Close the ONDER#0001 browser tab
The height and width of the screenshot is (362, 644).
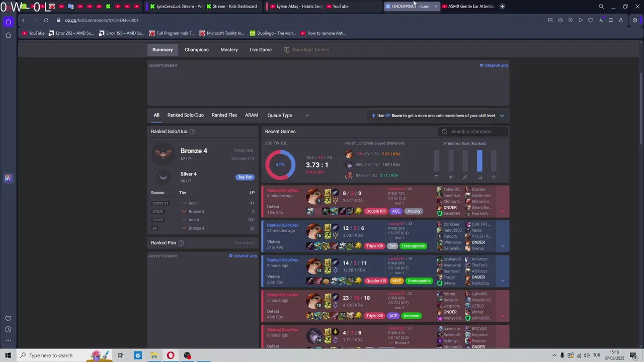[436, 7]
